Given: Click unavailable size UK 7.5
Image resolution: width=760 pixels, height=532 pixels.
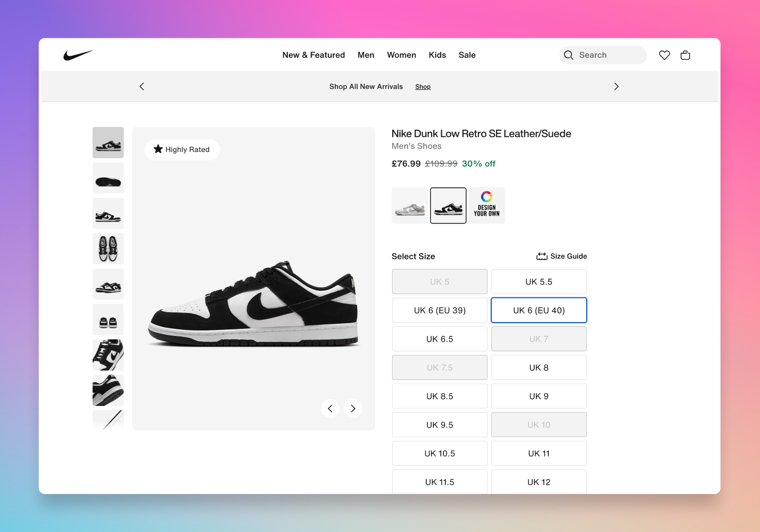Looking at the screenshot, I should pos(440,367).
